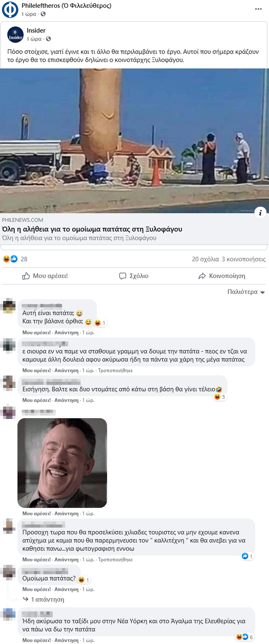Image resolution: width=269 pixels, height=644 pixels.
Task: Show the Τροποποιήθηκε edit history of the tourists comment
Action: point(115,559)
